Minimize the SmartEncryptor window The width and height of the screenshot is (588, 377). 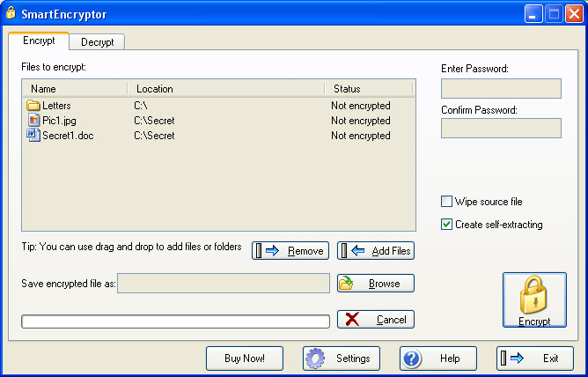point(533,14)
